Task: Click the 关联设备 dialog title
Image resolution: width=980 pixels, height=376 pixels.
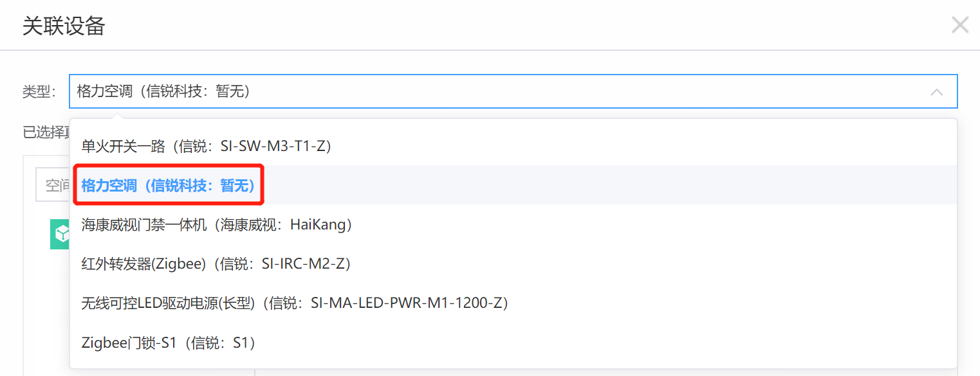Action: [64, 26]
